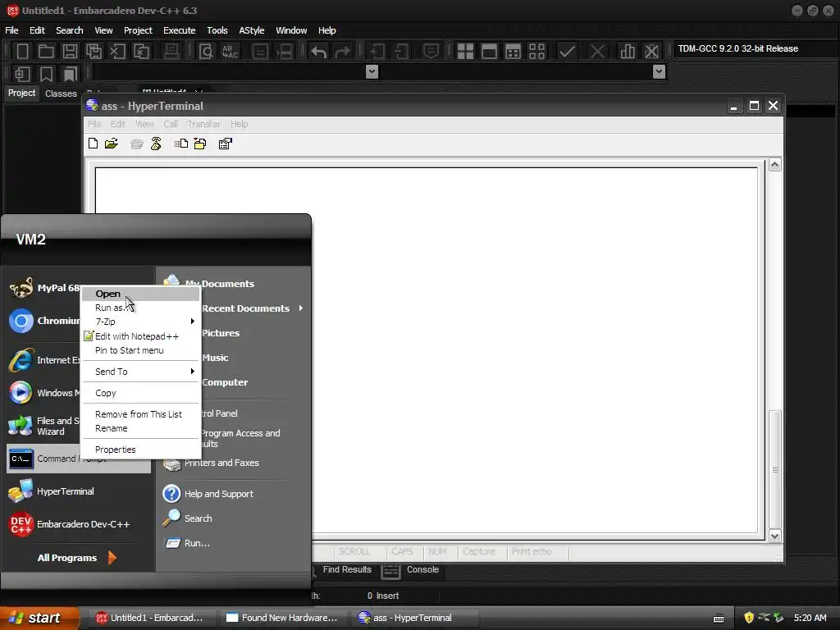The height and width of the screenshot is (630, 840).
Task: Open the Find Results tab
Action: click(x=347, y=569)
